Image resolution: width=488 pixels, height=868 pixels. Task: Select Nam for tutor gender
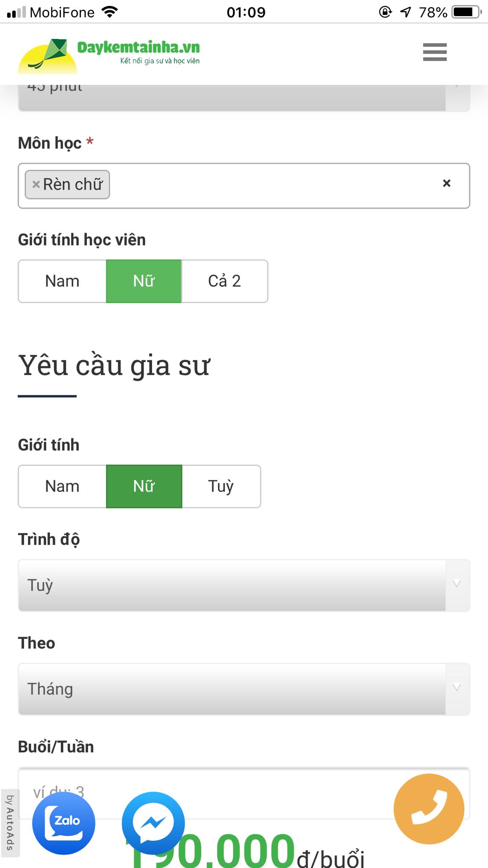pos(62,487)
